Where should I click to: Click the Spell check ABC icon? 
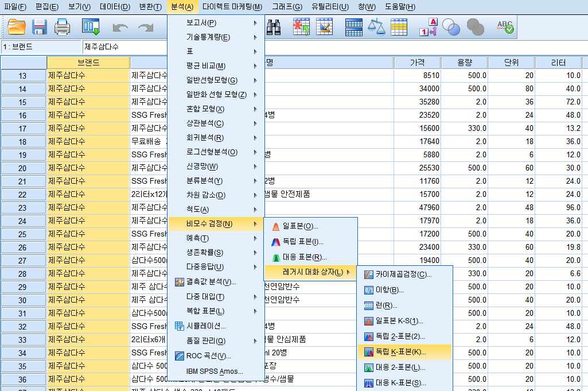click(505, 27)
